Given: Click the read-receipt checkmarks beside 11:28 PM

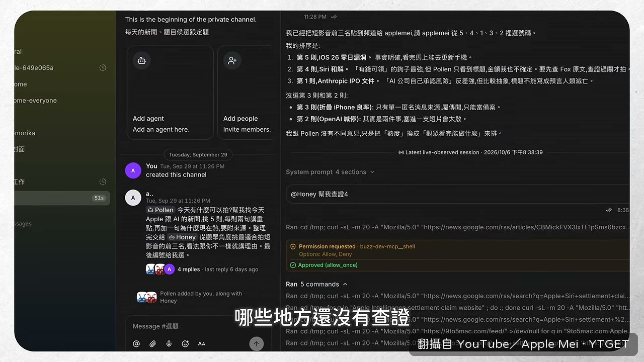Looking at the screenshot, I should click(334, 17).
